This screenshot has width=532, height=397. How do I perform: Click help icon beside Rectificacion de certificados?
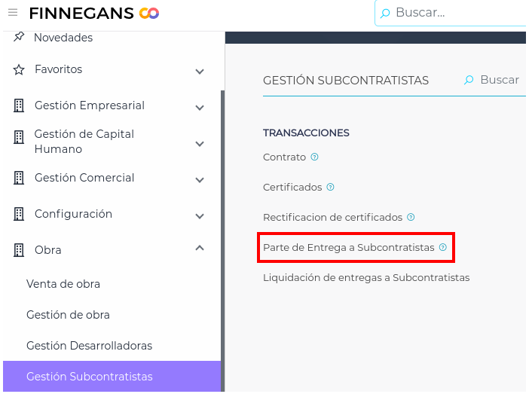tap(411, 217)
